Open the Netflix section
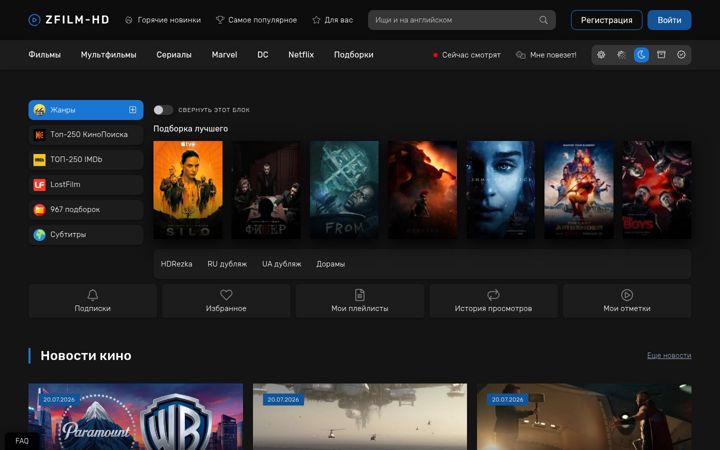The image size is (720, 450). click(301, 55)
